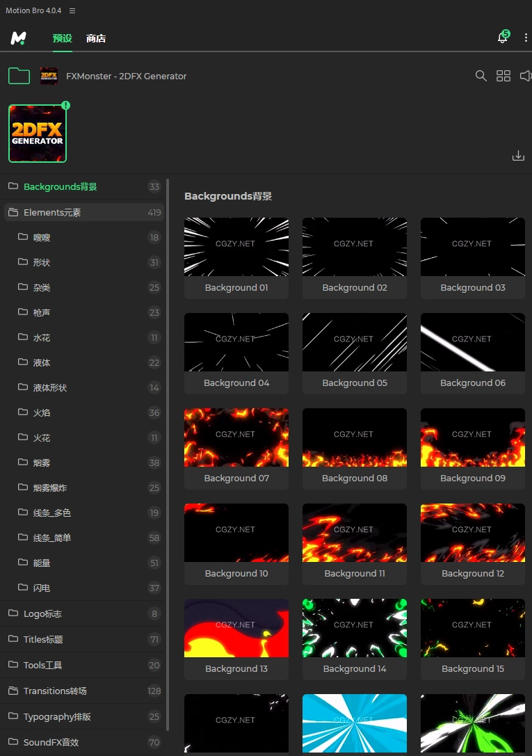Open the 杂类 subfolder
The image size is (532, 756).
pos(84,287)
